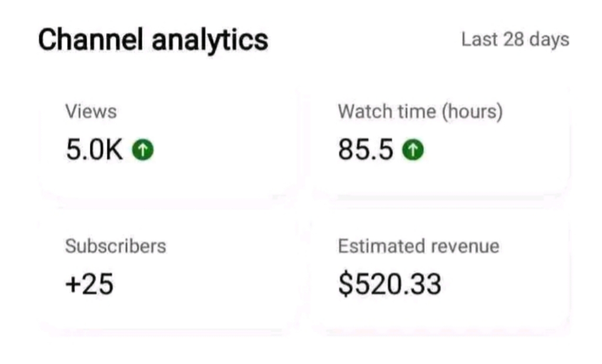The image size is (602, 364).
Task: Open the Channel analytics heading
Action: (x=153, y=40)
